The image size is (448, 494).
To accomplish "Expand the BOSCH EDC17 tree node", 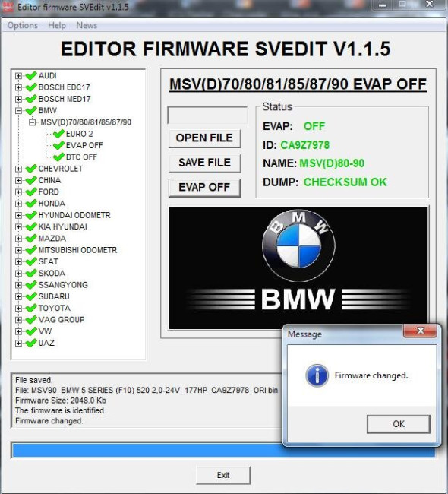I will point(18,87).
